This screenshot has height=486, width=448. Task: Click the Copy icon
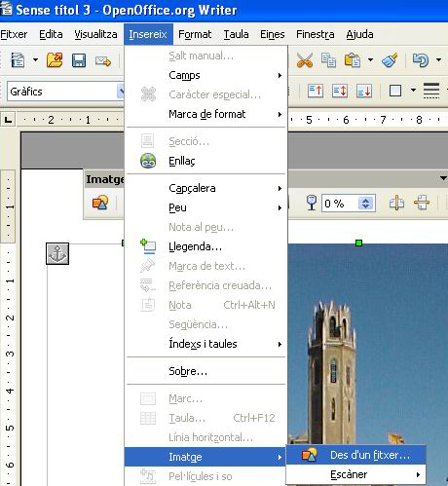point(328,60)
